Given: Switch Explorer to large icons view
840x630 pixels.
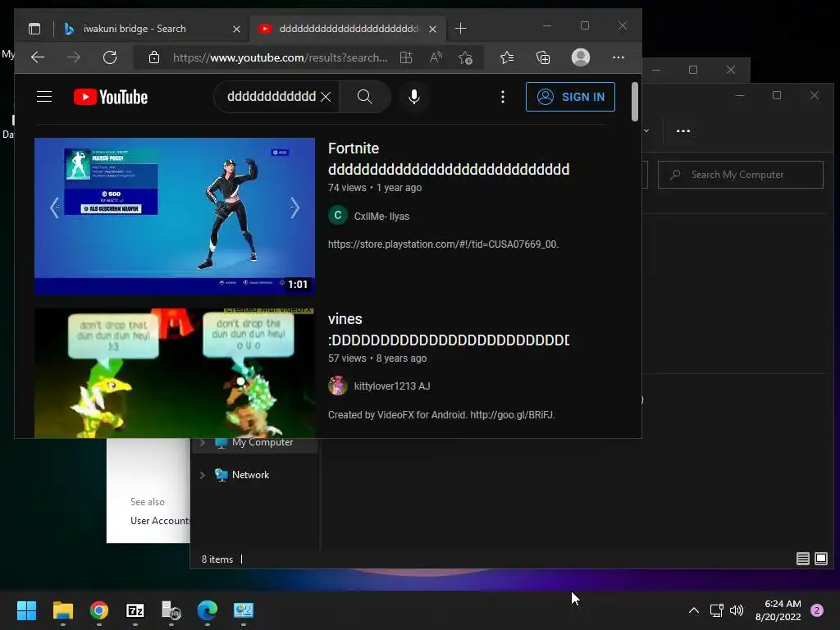Looking at the screenshot, I should pos(820,559).
